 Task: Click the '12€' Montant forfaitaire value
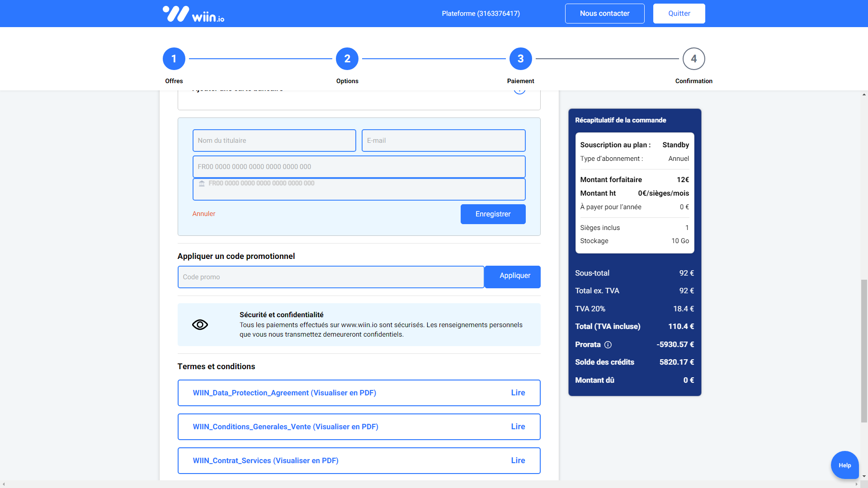tap(683, 180)
